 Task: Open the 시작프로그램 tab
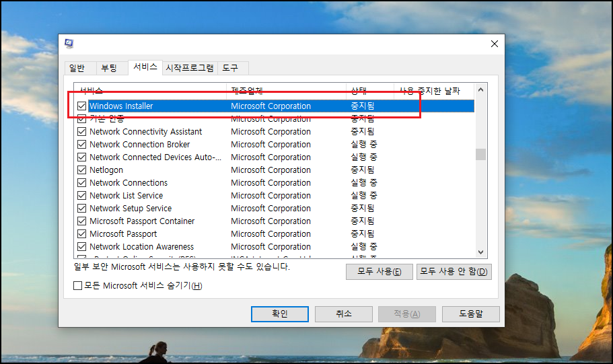pyautogui.click(x=190, y=68)
